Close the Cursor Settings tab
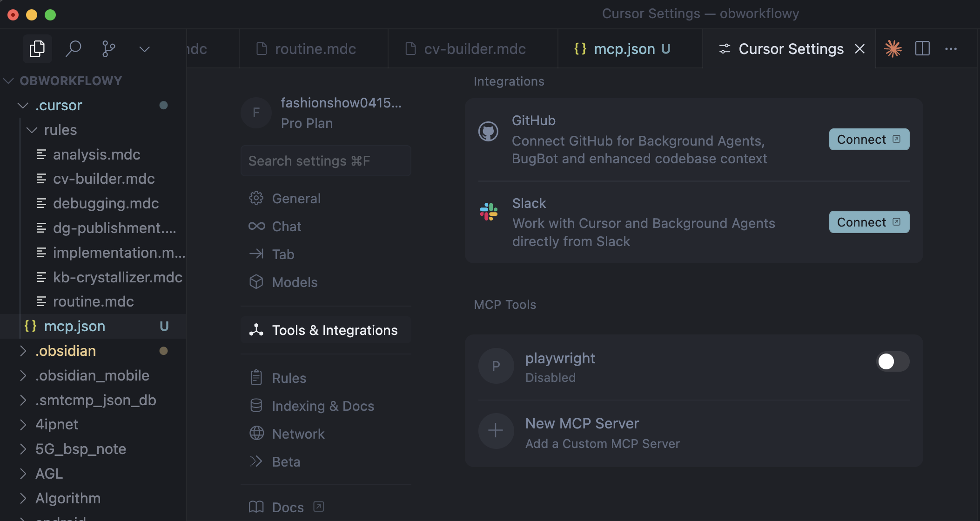 (860, 49)
